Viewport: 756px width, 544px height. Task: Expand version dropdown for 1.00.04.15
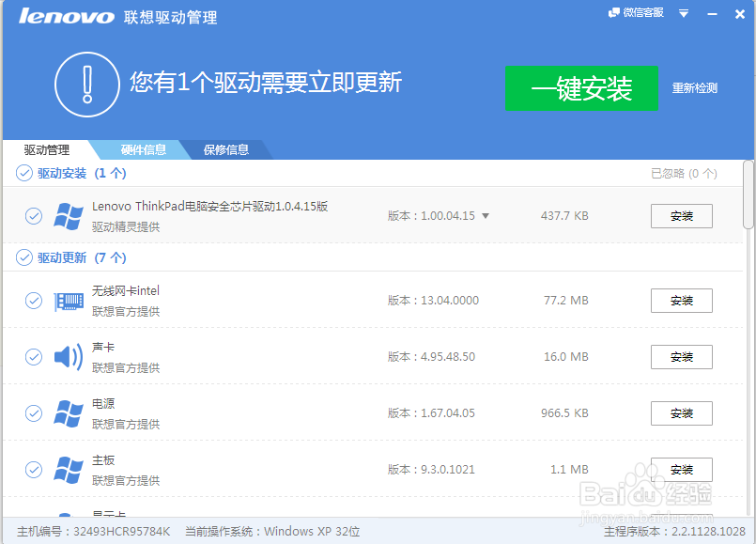point(486,216)
